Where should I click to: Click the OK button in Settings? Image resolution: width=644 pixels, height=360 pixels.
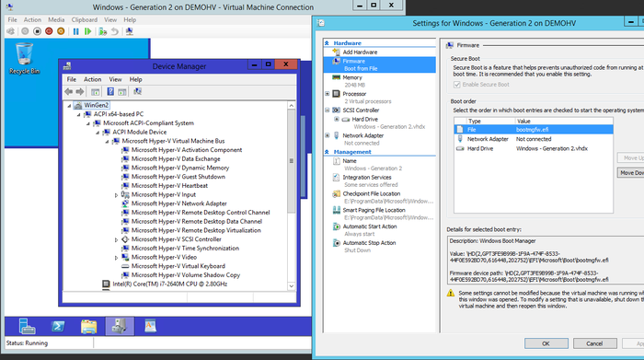point(546,343)
